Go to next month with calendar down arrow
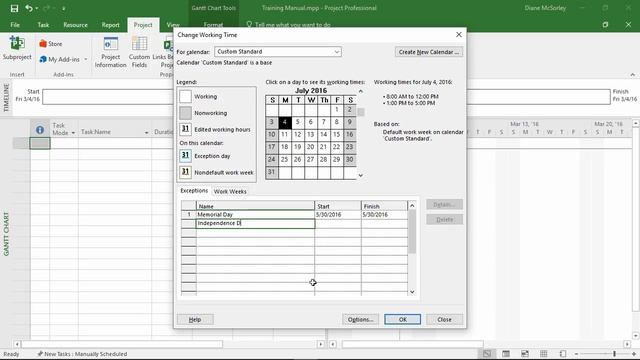Image resolution: width=640 pixels, height=360 pixels. point(360,176)
